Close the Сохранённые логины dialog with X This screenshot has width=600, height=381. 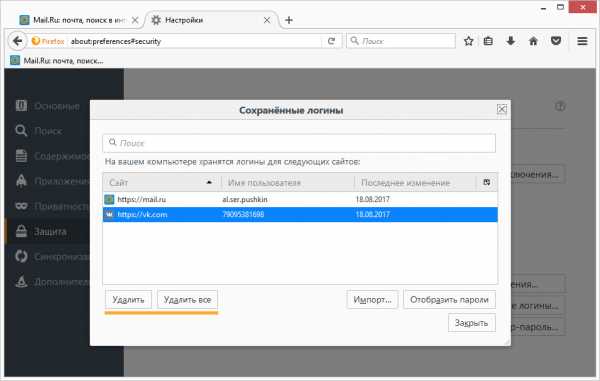pos(502,109)
